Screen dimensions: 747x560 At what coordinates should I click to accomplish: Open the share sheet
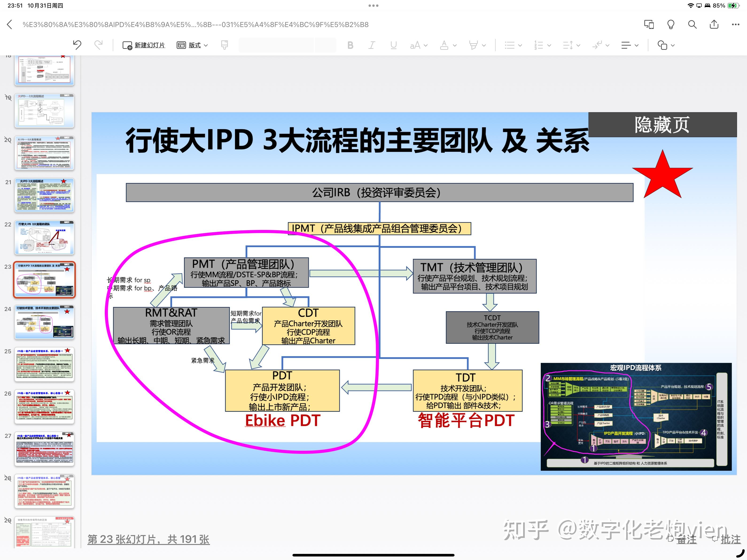click(x=714, y=24)
